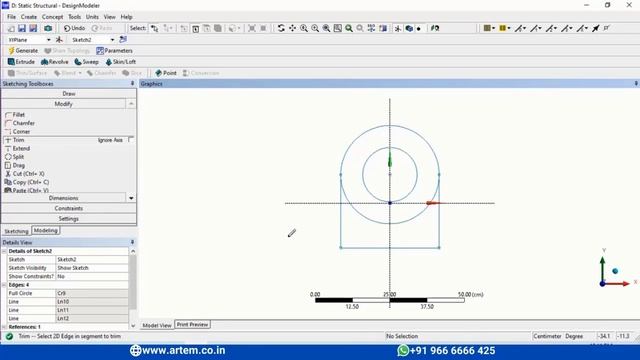Click the Skin/Loft tool
The image size is (640, 360).
(x=120, y=62)
